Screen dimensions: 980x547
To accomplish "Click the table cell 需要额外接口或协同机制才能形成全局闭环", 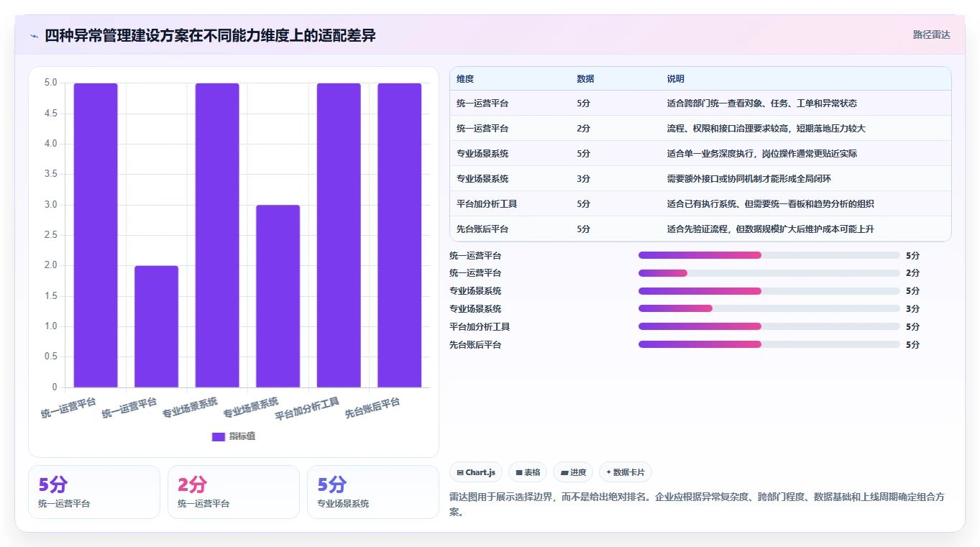I will (x=749, y=179).
